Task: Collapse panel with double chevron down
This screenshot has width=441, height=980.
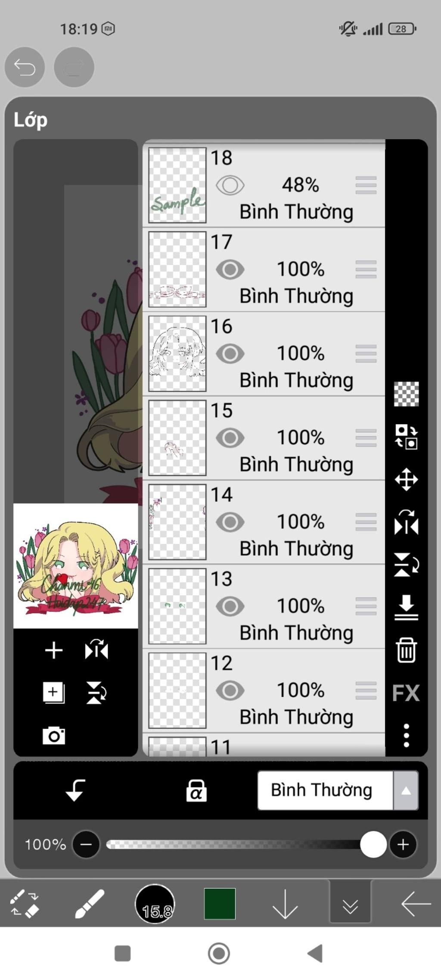Action: pos(350,904)
